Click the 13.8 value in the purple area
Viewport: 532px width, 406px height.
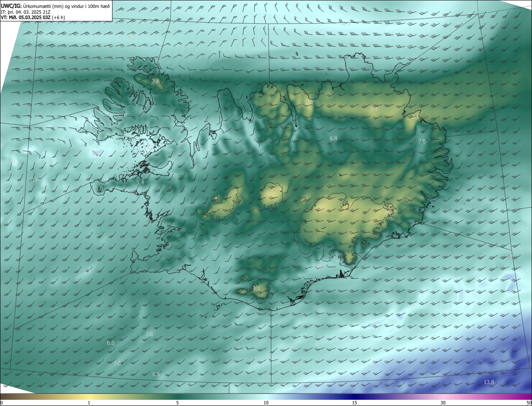[x=489, y=382]
